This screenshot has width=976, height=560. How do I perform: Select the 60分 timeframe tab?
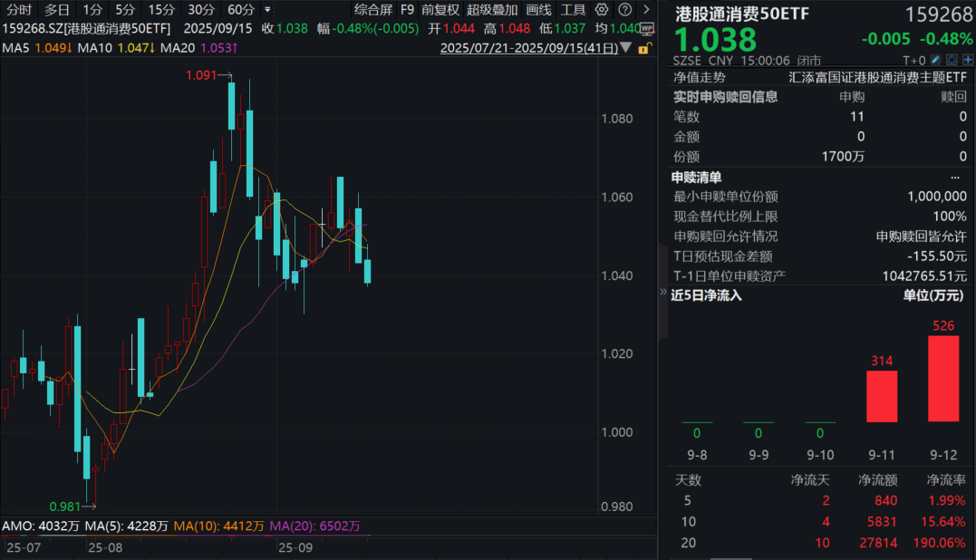coord(241,10)
